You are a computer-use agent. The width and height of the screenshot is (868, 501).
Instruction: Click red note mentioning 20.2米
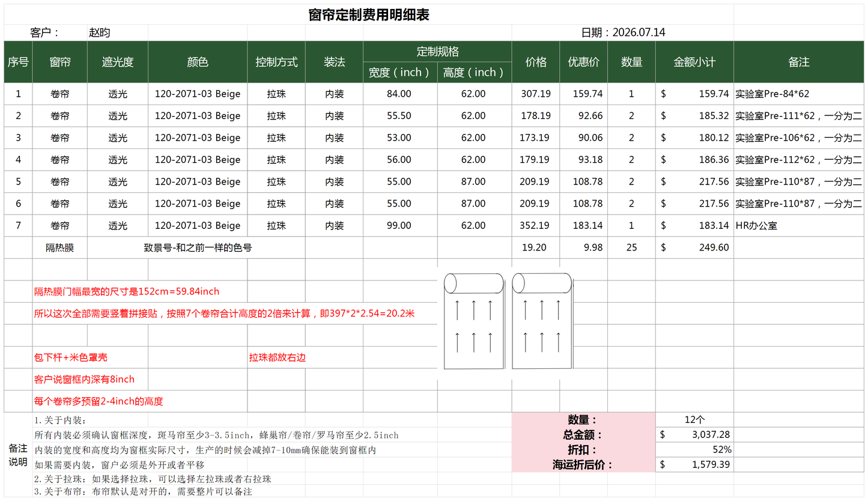click(225, 314)
